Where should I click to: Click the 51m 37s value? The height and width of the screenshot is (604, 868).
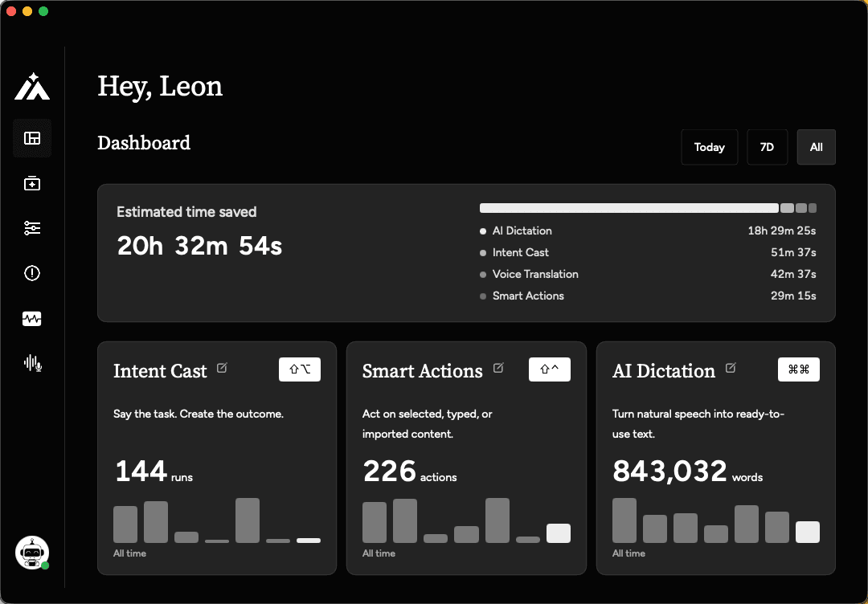pos(793,252)
